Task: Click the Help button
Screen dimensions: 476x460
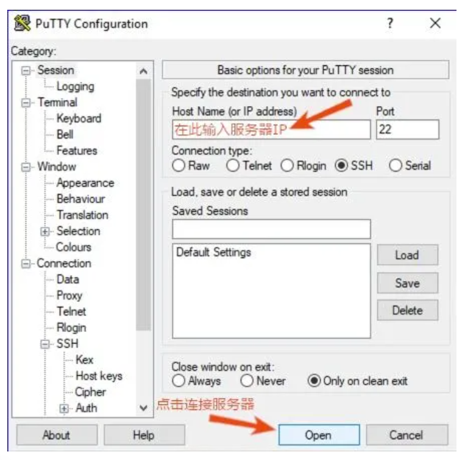Action: point(144,435)
